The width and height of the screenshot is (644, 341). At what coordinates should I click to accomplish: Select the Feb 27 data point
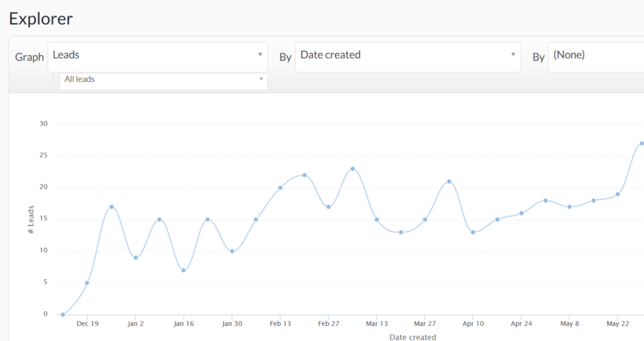[328, 206]
